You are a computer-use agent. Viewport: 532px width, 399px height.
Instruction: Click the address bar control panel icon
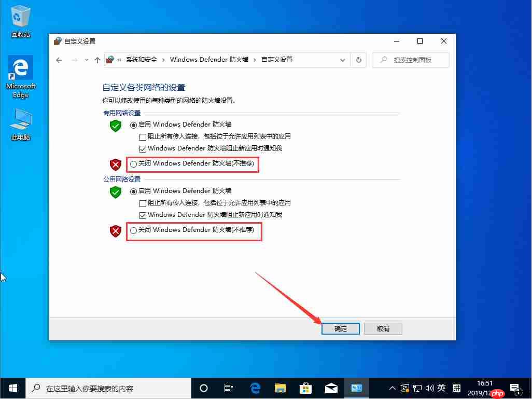(110, 60)
